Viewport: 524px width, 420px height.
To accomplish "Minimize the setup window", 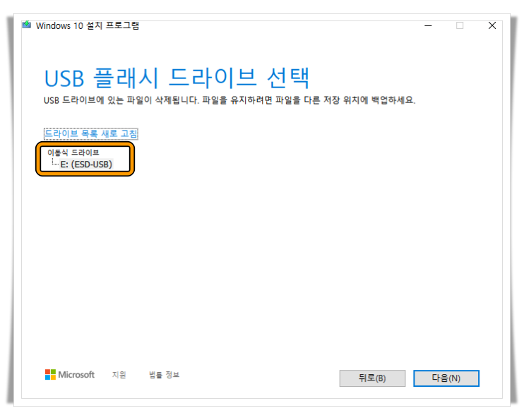I will click(428, 25).
